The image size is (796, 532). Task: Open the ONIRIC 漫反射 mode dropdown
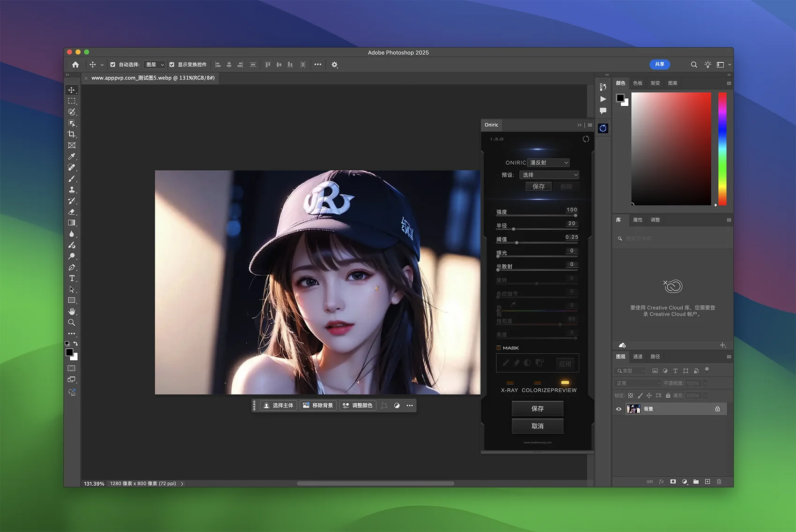(548, 162)
